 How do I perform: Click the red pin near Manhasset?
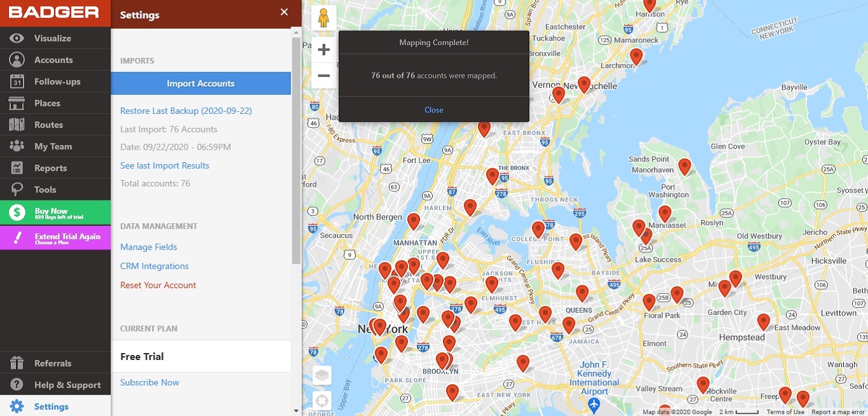pos(665,214)
